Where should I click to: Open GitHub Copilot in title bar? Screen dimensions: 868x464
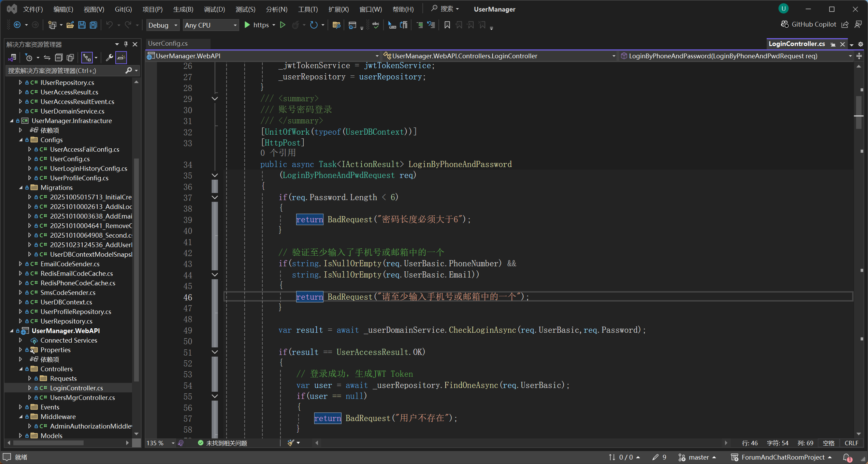click(x=809, y=24)
